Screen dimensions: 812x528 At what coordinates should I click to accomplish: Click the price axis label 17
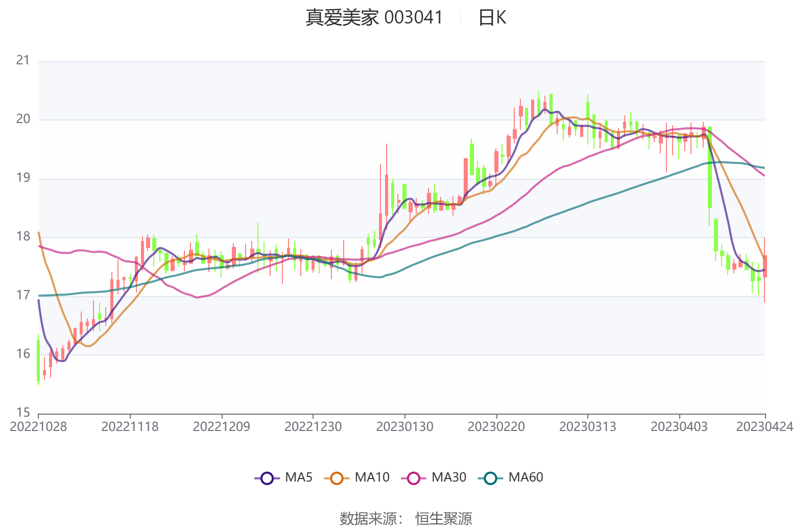pyautogui.click(x=23, y=295)
